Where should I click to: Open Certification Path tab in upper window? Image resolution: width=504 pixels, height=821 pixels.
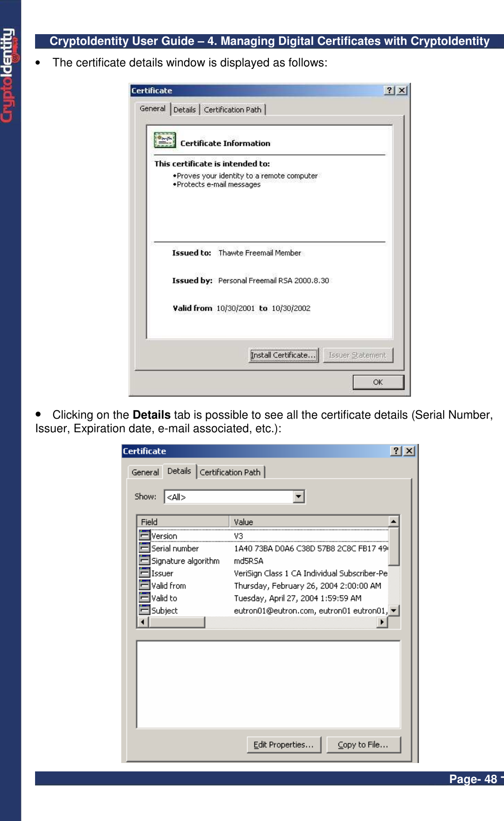[x=232, y=109]
